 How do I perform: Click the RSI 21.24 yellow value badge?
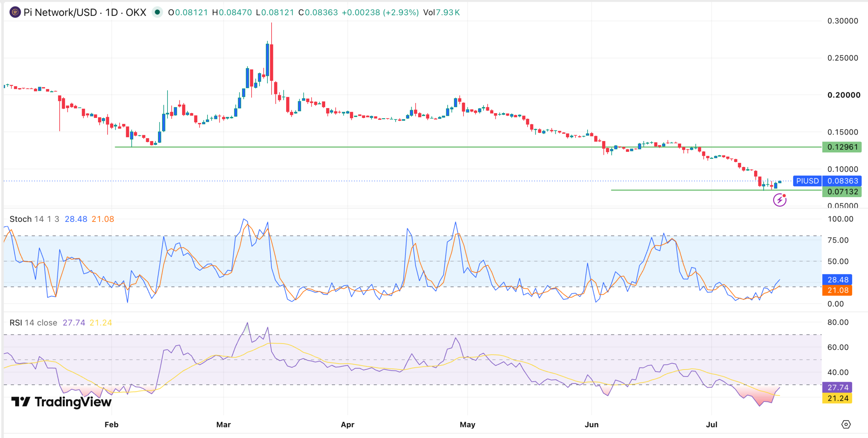(837, 398)
